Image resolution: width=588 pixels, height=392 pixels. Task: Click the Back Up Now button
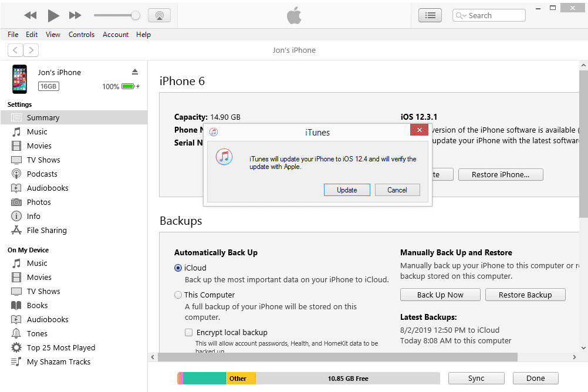[440, 295]
